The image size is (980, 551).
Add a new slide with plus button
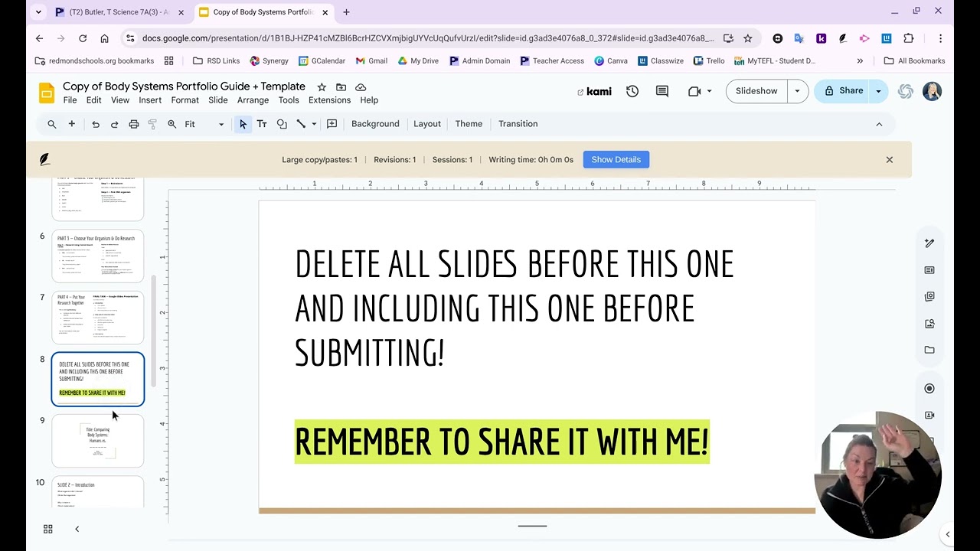(72, 124)
